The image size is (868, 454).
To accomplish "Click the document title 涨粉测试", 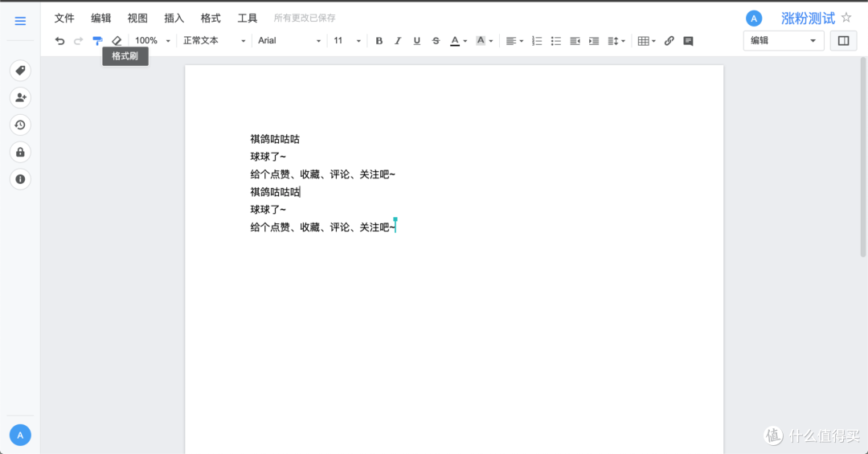I will (809, 18).
